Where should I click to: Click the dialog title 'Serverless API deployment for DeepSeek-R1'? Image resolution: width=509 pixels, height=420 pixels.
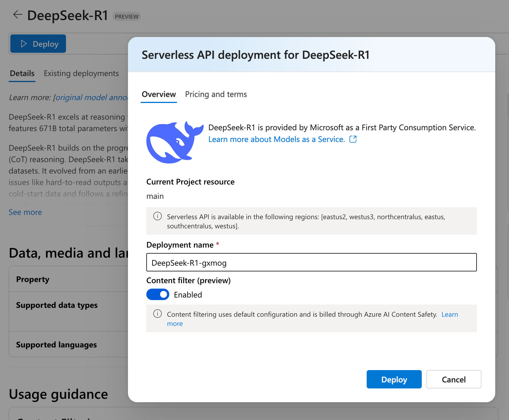coord(256,55)
